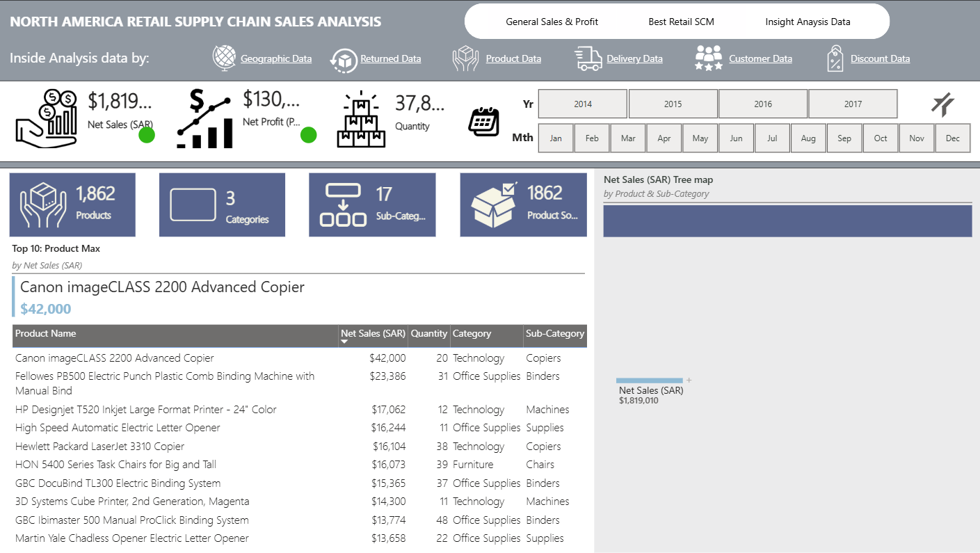Click the calendar icon next to slicers

tap(484, 121)
